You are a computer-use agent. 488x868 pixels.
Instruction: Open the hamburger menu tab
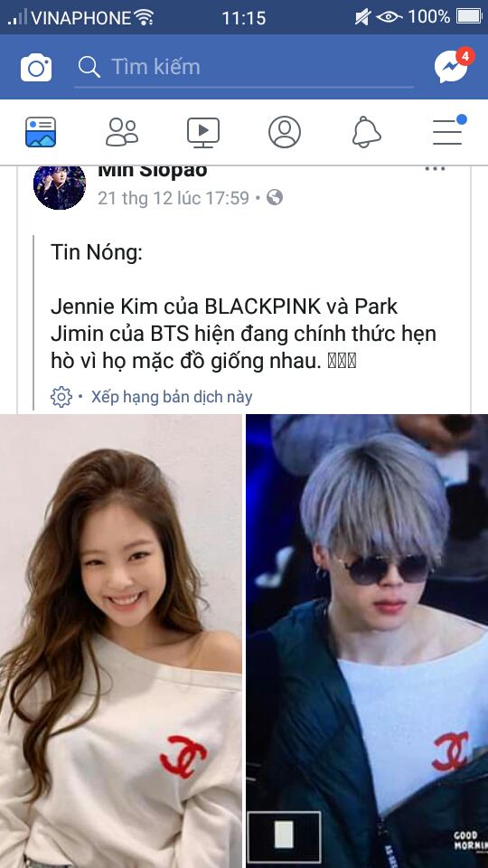[x=449, y=131]
